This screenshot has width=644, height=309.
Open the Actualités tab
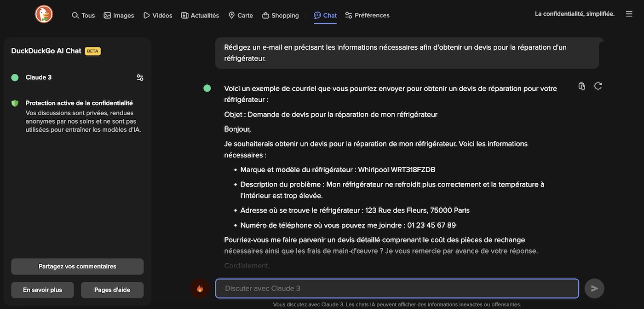(200, 15)
